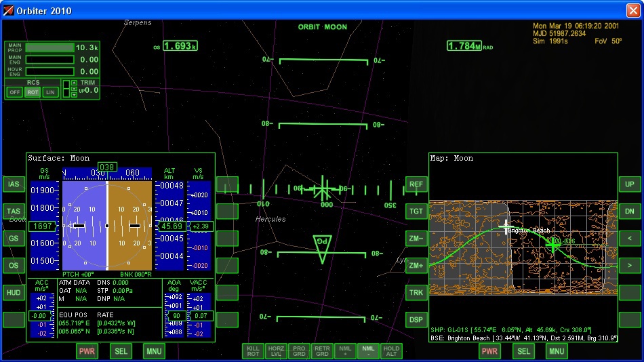Screen dimensions: 644x362
Task: Click the 1.784M RAD readout
Action: pyautogui.click(x=464, y=46)
